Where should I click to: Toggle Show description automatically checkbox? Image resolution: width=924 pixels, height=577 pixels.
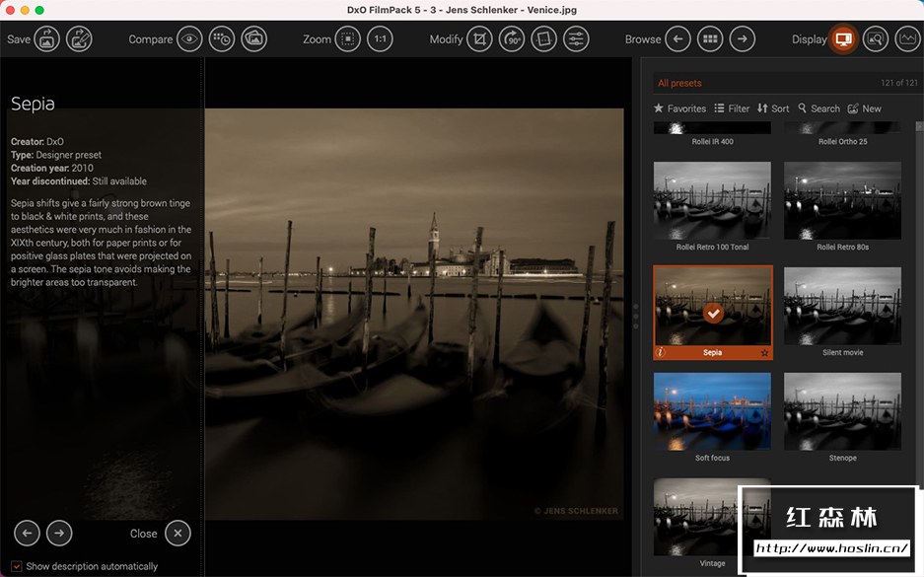click(x=16, y=566)
